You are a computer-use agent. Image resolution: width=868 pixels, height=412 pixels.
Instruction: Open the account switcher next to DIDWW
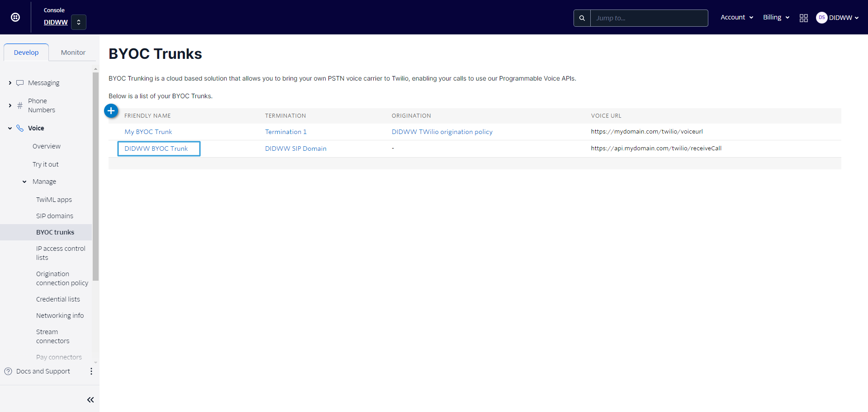[x=79, y=22]
